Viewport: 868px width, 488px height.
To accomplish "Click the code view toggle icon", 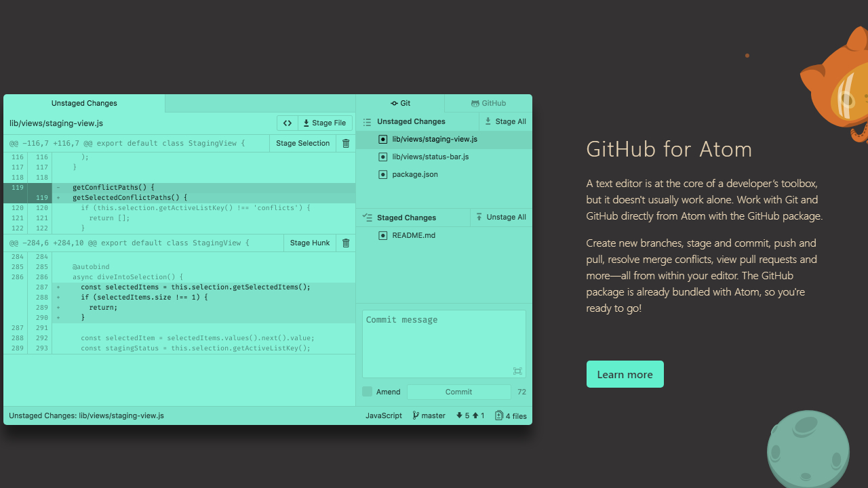I will (x=288, y=123).
